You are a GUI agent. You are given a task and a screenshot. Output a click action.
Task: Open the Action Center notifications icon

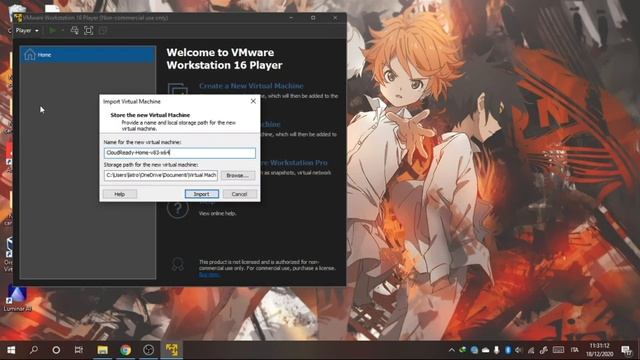(627, 350)
